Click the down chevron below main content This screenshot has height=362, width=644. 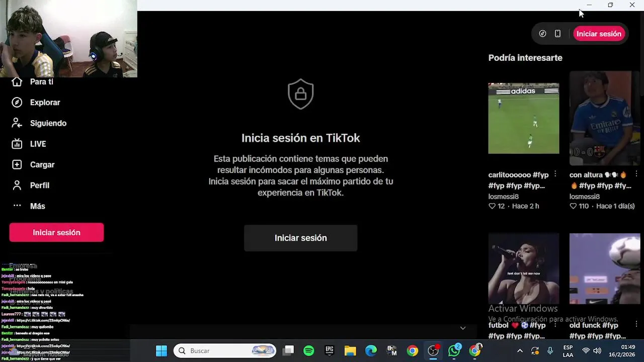tap(463, 328)
